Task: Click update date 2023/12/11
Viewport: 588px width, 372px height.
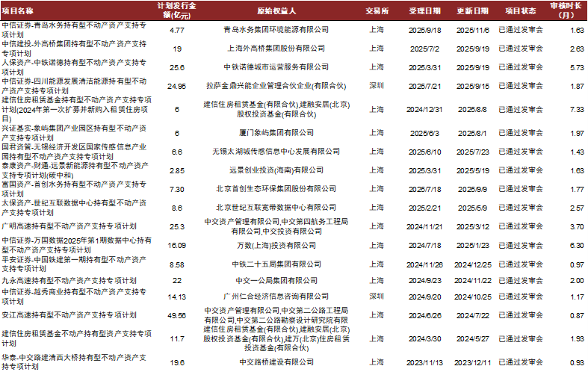Action: 472,363
